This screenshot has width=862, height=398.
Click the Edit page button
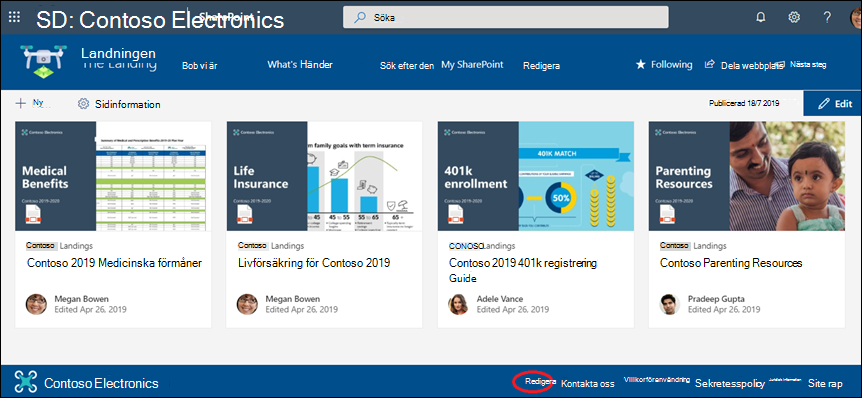(x=832, y=103)
